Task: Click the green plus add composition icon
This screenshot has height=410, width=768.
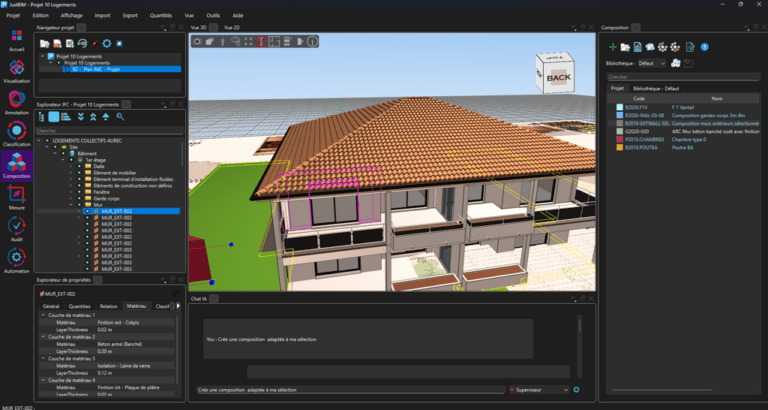Action: tap(613, 46)
